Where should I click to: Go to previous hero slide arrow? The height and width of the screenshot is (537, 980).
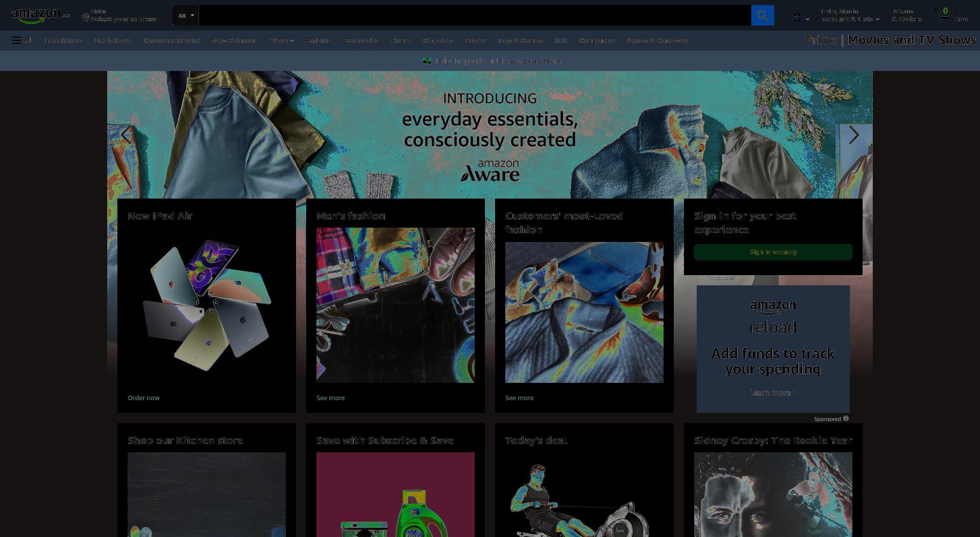[x=126, y=135]
